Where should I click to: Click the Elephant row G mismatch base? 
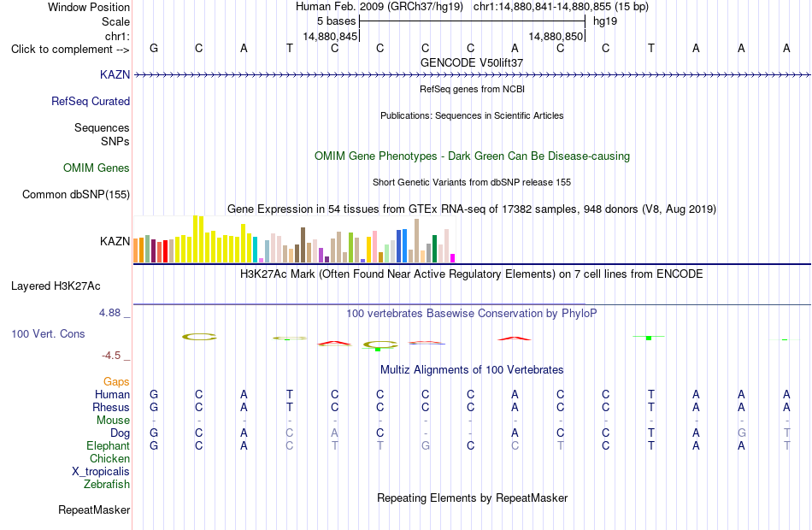pos(425,445)
